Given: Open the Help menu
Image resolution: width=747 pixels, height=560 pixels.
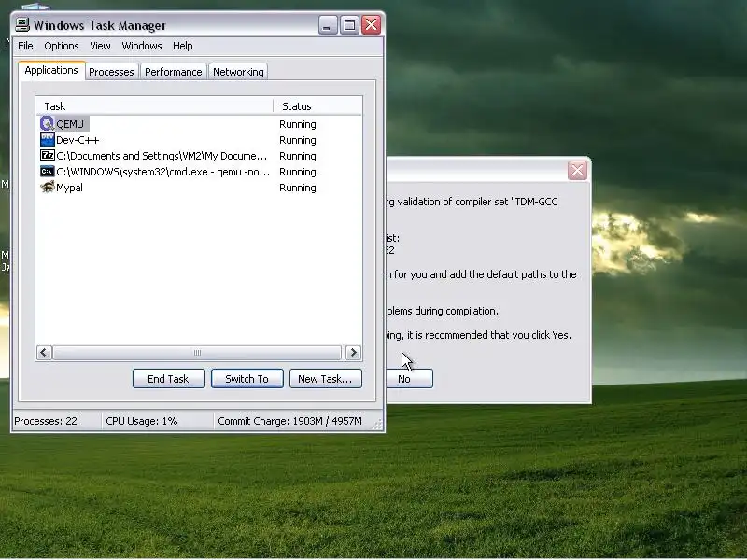Looking at the screenshot, I should [x=182, y=46].
